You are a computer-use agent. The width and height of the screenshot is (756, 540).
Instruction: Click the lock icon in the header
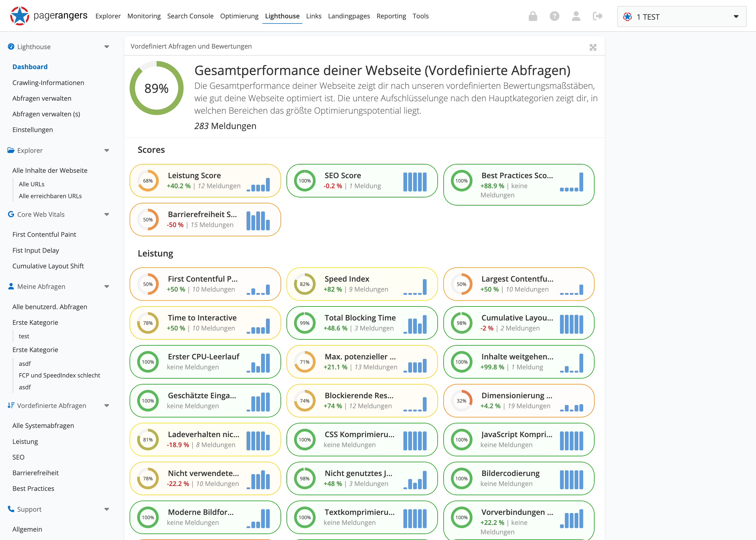coord(533,16)
